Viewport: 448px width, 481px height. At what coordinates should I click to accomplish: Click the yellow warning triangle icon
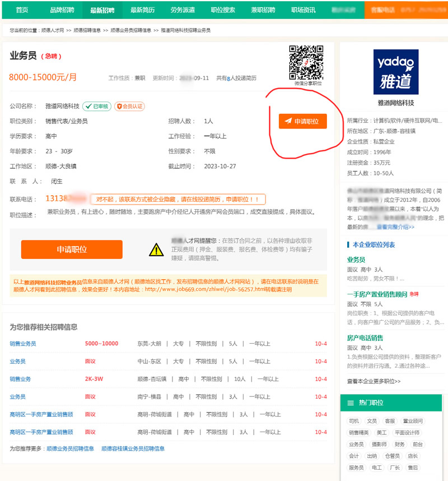[x=156, y=249]
